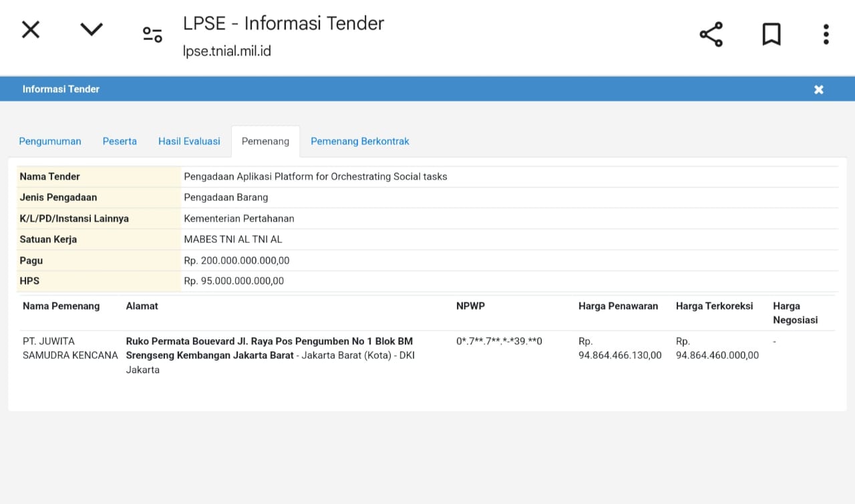Click the Ruko Permata Bouevard address
The width and height of the screenshot is (855, 504).
pyautogui.click(x=271, y=355)
